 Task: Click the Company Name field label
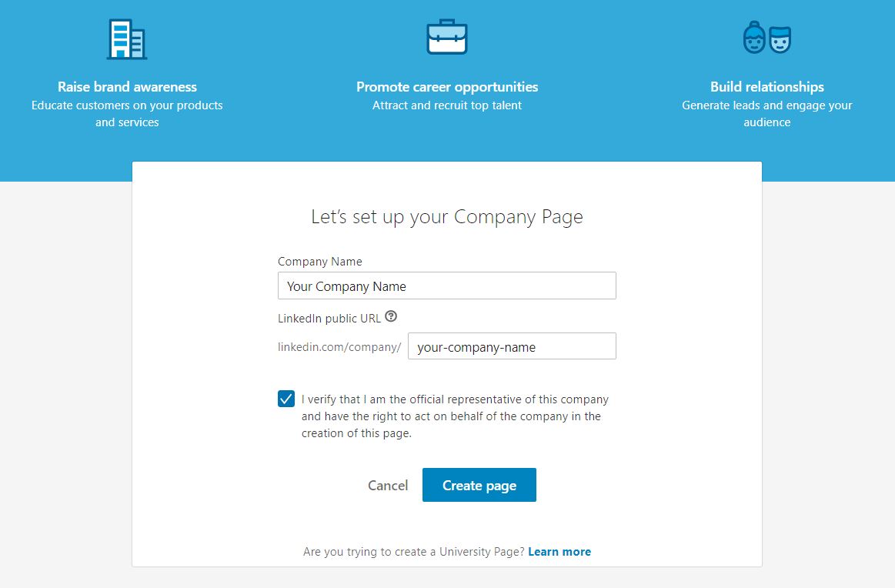tap(319, 262)
